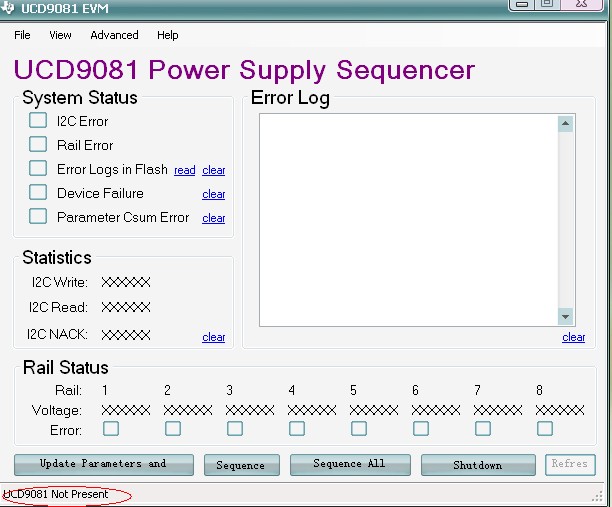612x507 pixels.
Task: Click the Error Log scroll up arrow
Action: 566,124
